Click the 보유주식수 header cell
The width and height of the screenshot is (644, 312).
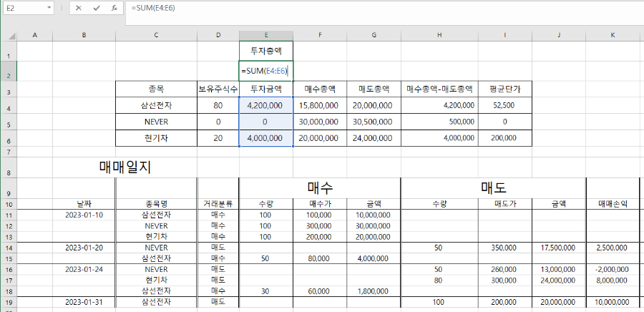tap(218, 89)
